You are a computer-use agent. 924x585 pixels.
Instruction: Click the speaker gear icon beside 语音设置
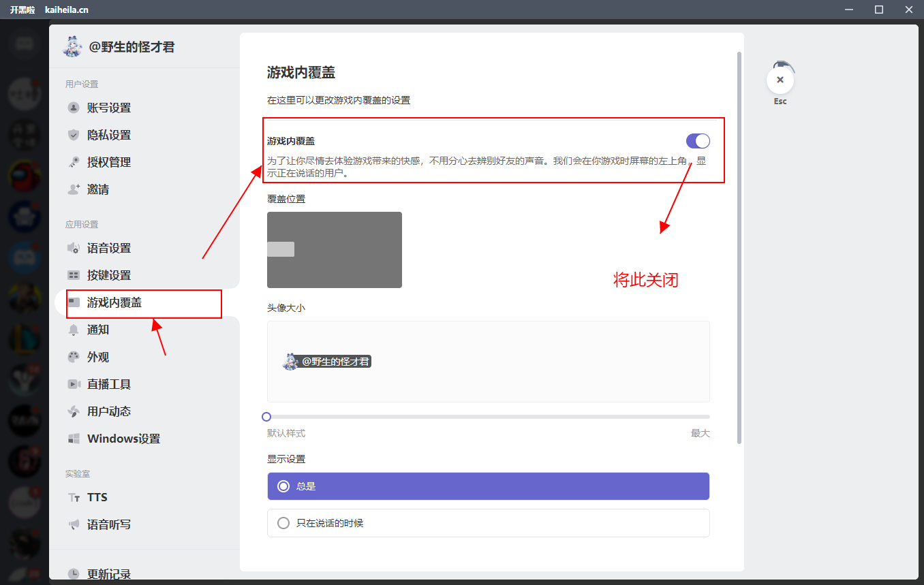pyautogui.click(x=74, y=248)
